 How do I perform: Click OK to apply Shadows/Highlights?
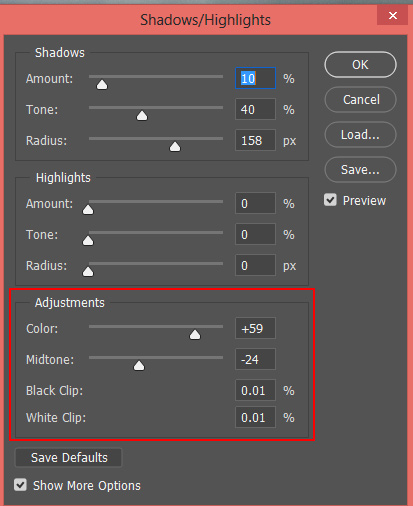pyautogui.click(x=360, y=65)
